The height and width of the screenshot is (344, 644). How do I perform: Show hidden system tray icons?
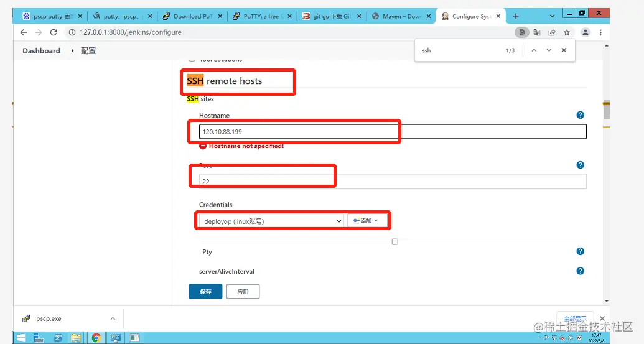(x=539, y=338)
